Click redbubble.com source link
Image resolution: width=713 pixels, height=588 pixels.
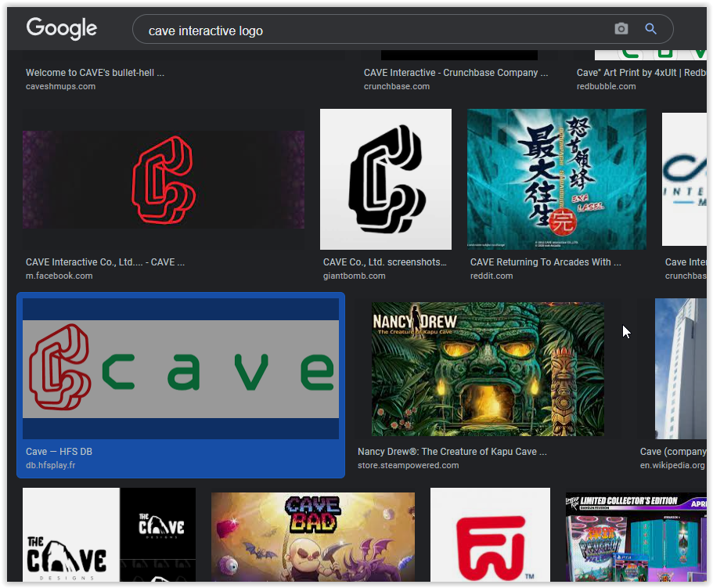[606, 86]
